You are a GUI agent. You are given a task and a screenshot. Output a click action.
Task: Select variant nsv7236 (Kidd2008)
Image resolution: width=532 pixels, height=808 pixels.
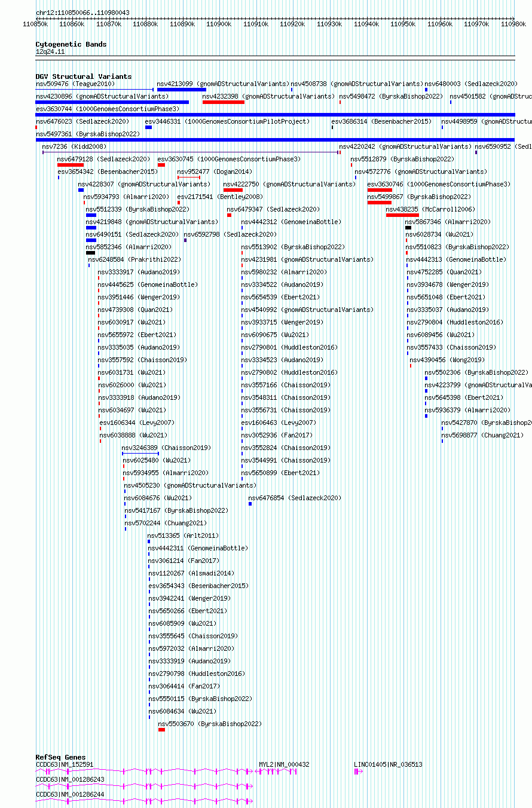click(x=74, y=146)
